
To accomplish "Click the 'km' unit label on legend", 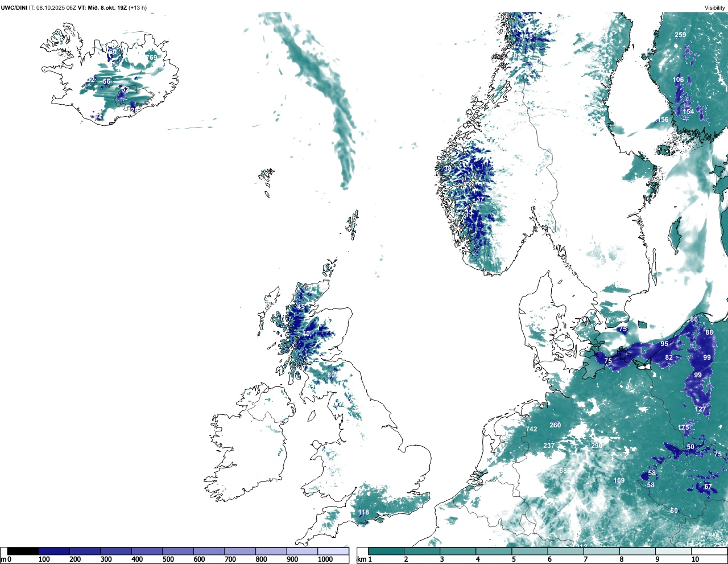I will coord(361,559).
